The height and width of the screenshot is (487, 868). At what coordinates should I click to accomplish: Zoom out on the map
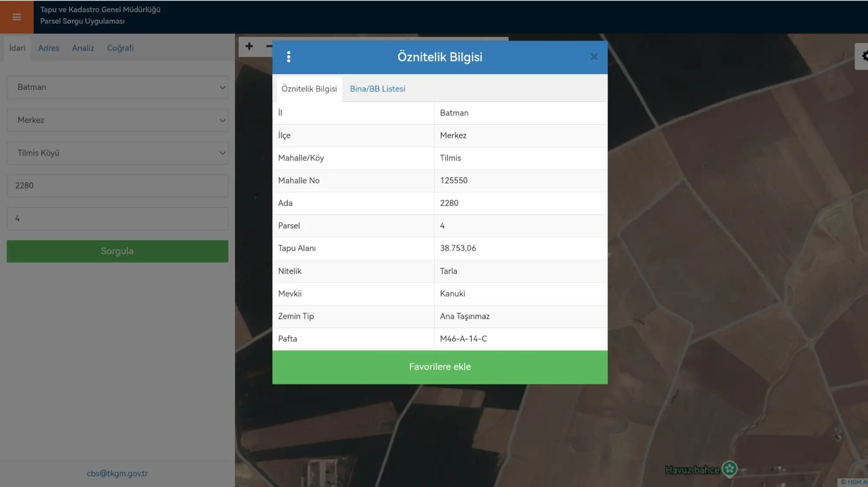pyautogui.click(x=269, y=46)
